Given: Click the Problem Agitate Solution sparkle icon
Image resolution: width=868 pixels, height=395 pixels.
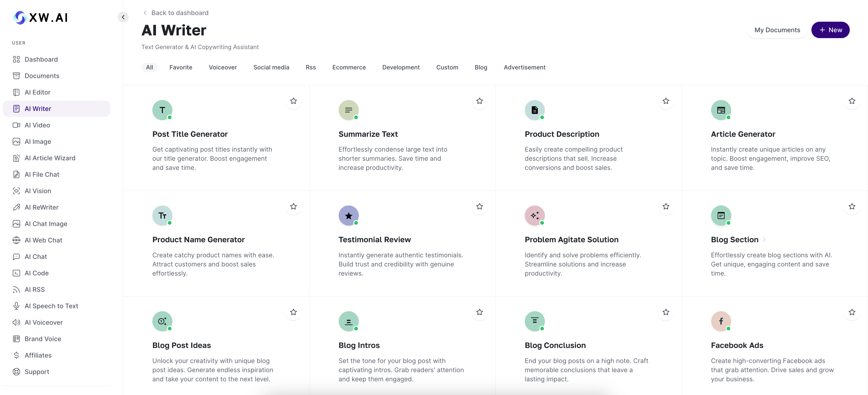Looking at the screenshot, I should [x=534, y=216].
